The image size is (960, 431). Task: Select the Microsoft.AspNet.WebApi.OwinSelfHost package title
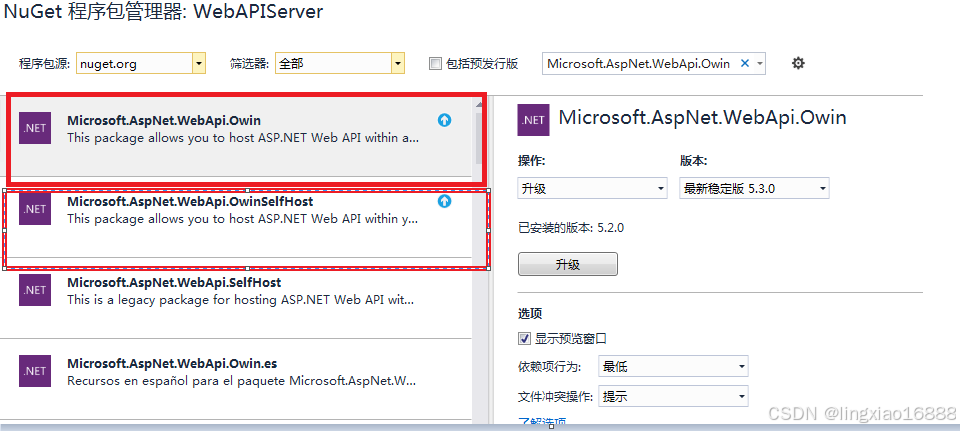coord(190,201)
